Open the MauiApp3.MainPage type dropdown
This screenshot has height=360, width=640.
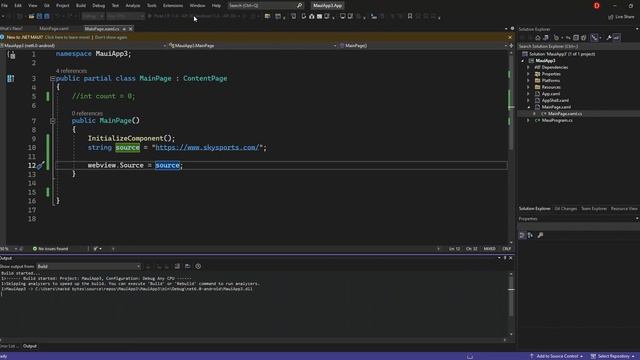pos(253,46)
